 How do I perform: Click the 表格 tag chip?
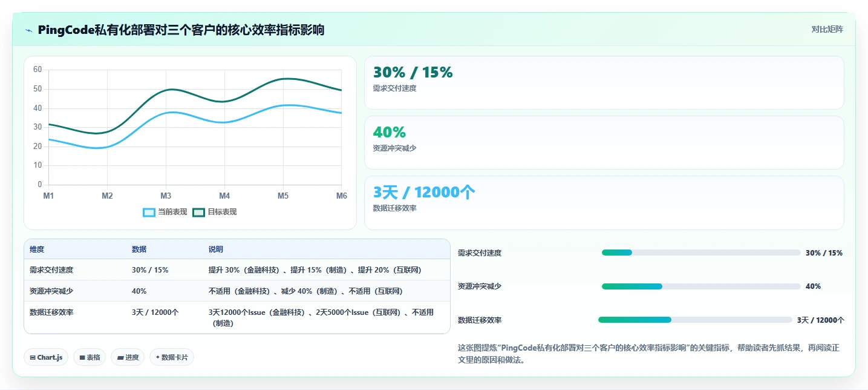89,357
